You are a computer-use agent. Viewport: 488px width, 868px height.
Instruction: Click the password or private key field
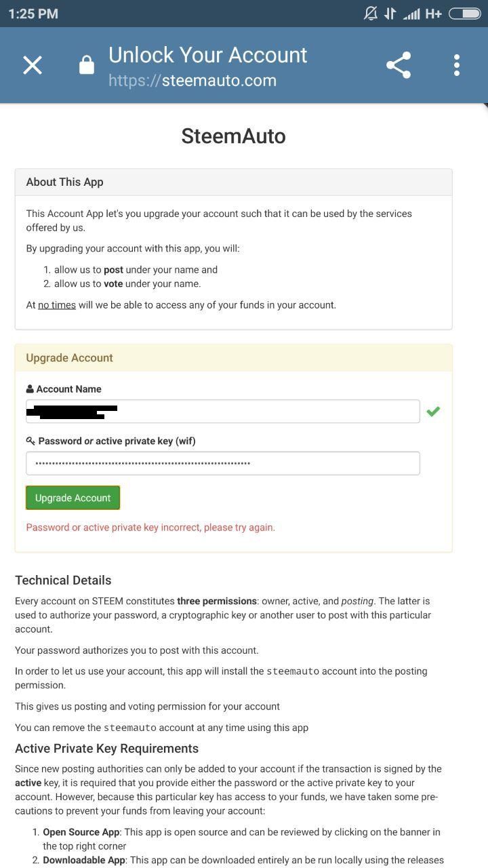pos(222,463)
